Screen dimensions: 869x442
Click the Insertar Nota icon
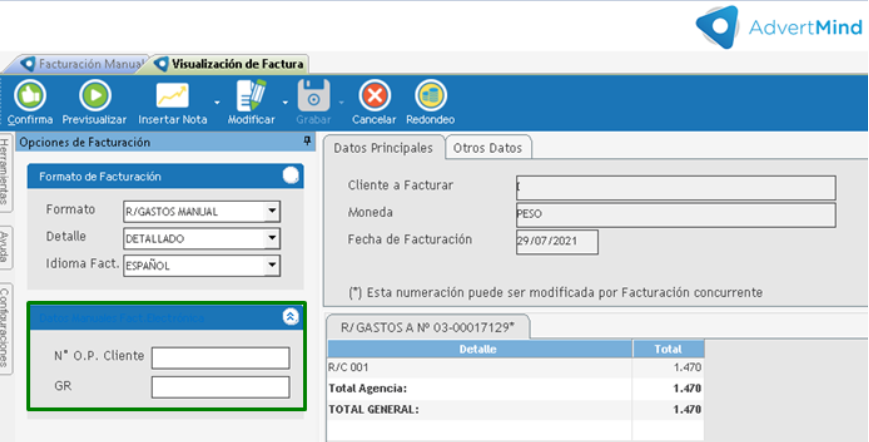click(172, 96)
